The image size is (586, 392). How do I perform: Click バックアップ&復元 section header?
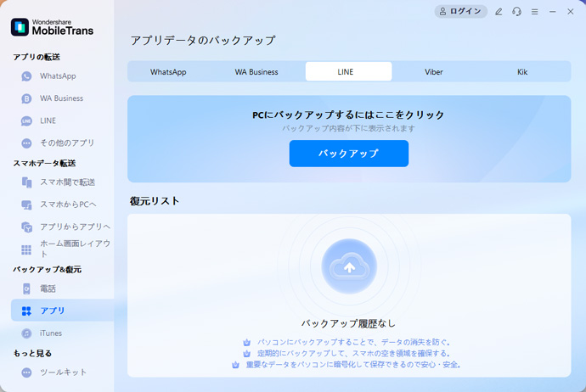click(47, 269)
